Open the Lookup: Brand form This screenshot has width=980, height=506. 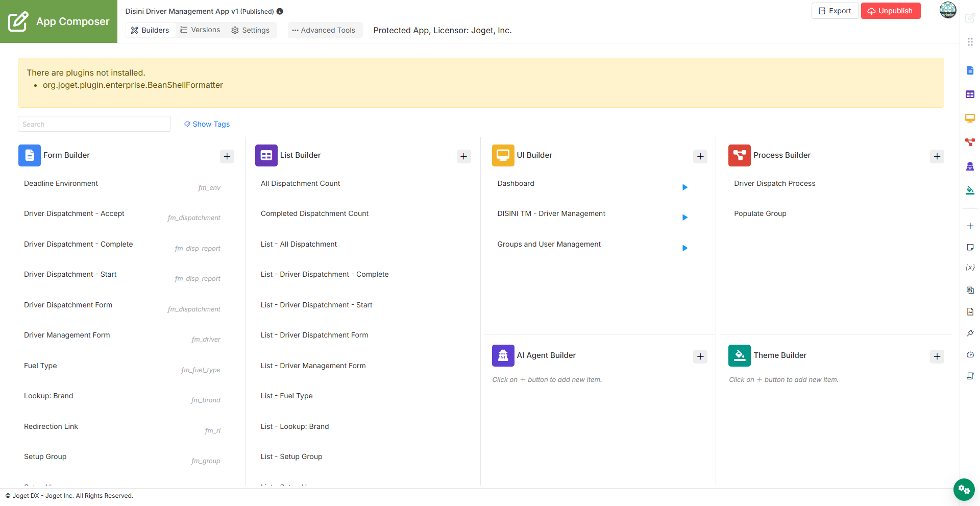pyautogui.click(x=48, y=396)
